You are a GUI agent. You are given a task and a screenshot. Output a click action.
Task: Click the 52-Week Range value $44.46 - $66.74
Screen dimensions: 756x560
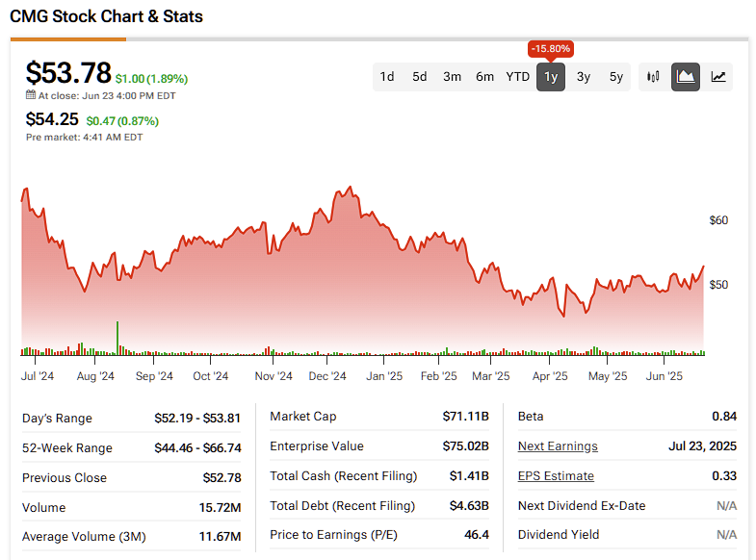(197, 447)
